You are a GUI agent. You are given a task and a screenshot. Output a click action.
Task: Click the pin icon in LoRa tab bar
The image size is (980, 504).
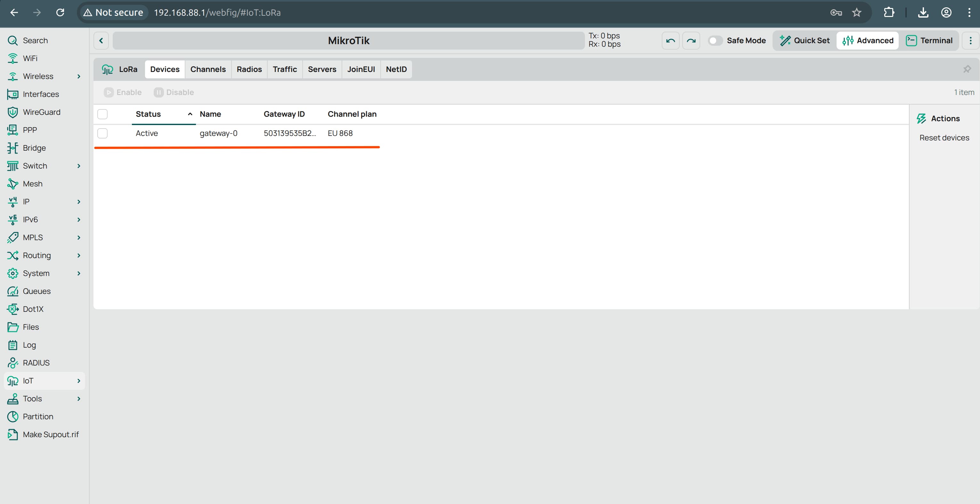967,69
